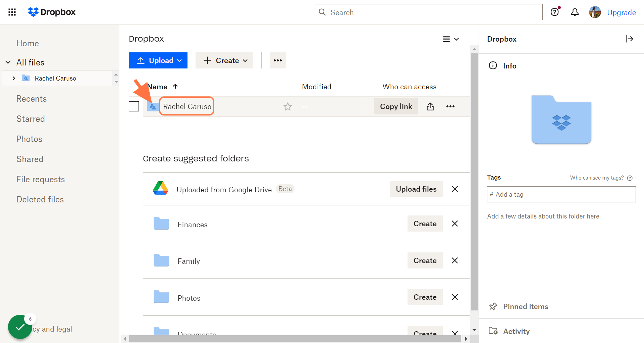644x343 pixels.
Task: Expand Rachel Caruso tree folder
Action: (x=14, y=78)
